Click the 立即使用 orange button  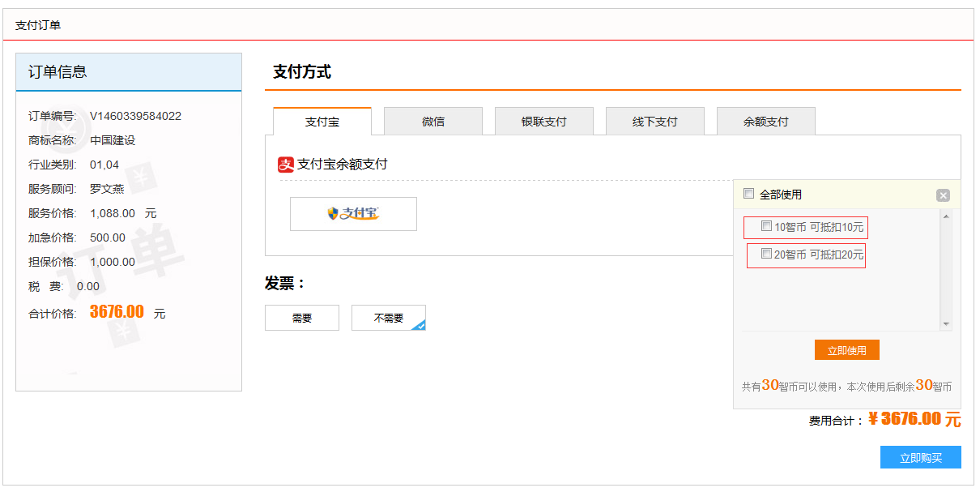click(x=847, y=350)
